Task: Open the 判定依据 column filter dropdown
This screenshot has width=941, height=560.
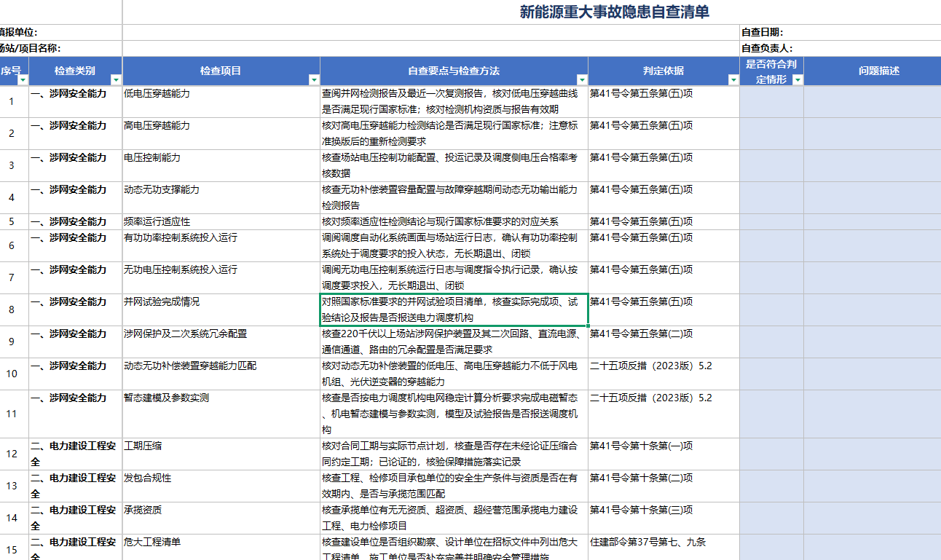Action: (x=733, y=79)
